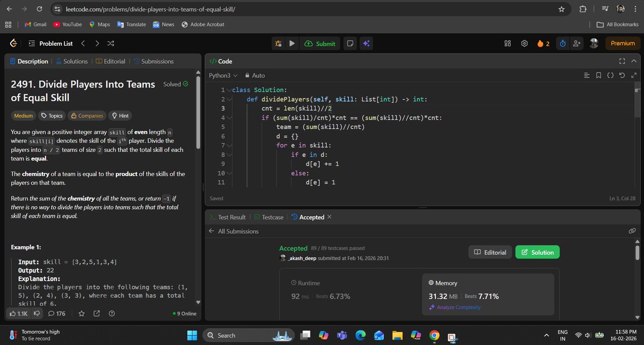Pick a random problem shuffle icon
Screen dimensions: 644x345
click(x=111, y=43)
